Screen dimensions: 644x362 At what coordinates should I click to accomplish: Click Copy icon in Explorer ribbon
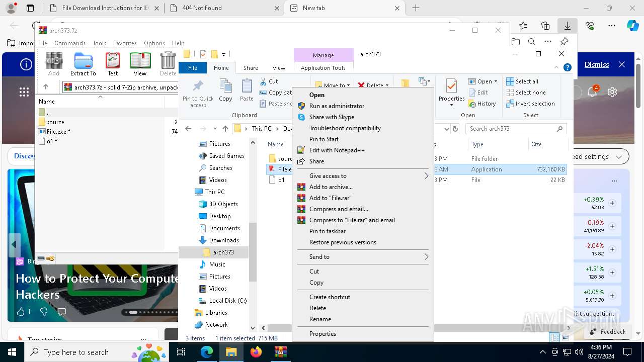[225, 90]
